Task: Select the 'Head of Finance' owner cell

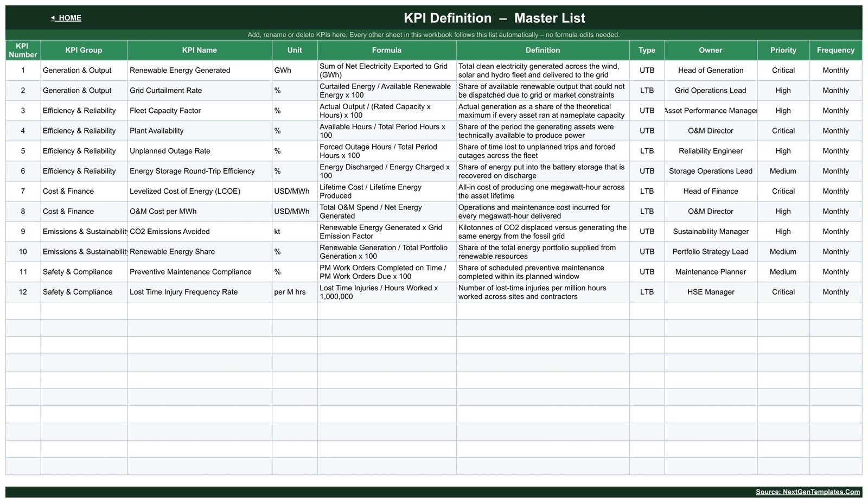Action: (x=711, y=191)
